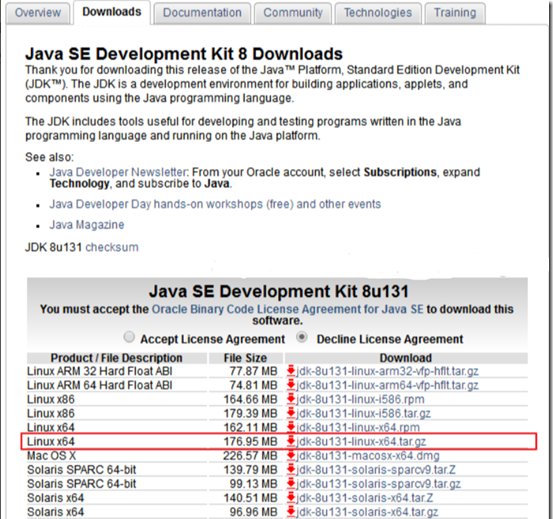The image size is (553, 519).
Task: Click Linux ARM 32 Hard Float ABI label
Action: [100, 371]
